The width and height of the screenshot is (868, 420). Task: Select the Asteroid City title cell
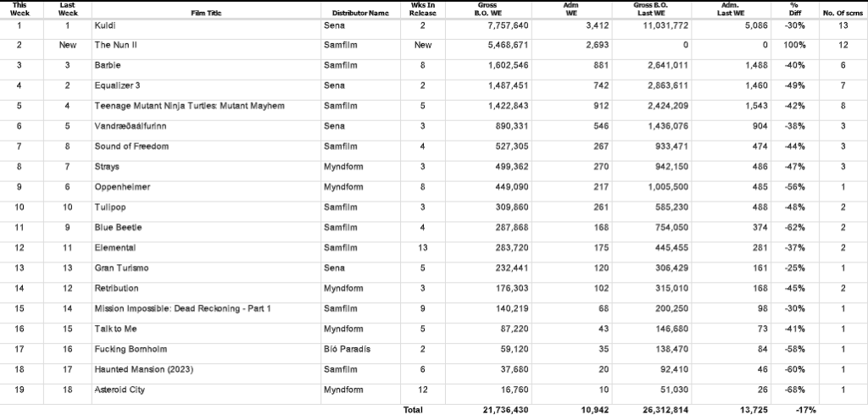(120, 390)
